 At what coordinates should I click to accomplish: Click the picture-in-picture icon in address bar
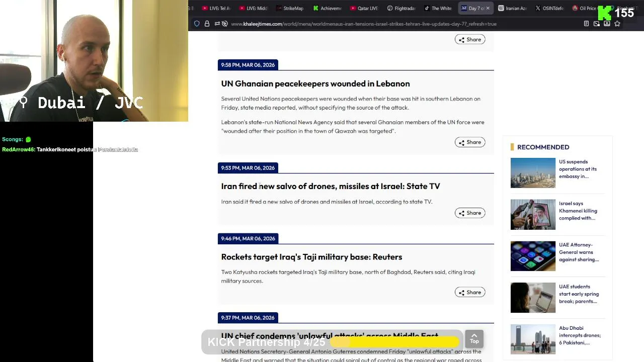[597, 24]
